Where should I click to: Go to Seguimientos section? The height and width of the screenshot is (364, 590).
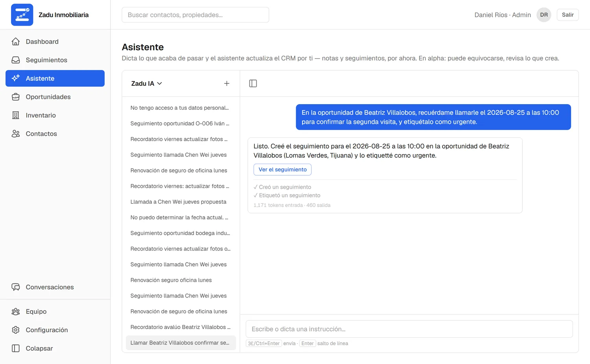pos(55,60)
